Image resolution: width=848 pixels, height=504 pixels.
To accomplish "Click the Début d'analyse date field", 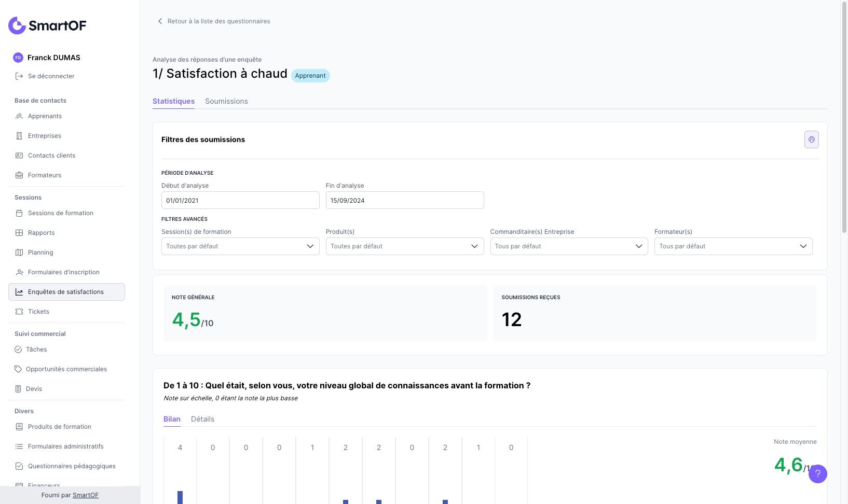I will click(240, 200).
